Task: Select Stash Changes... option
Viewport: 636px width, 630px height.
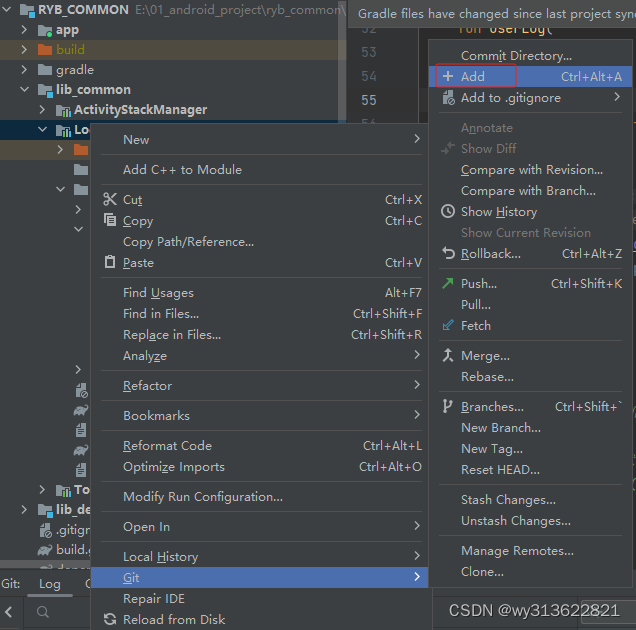Action: pos(530,500)
